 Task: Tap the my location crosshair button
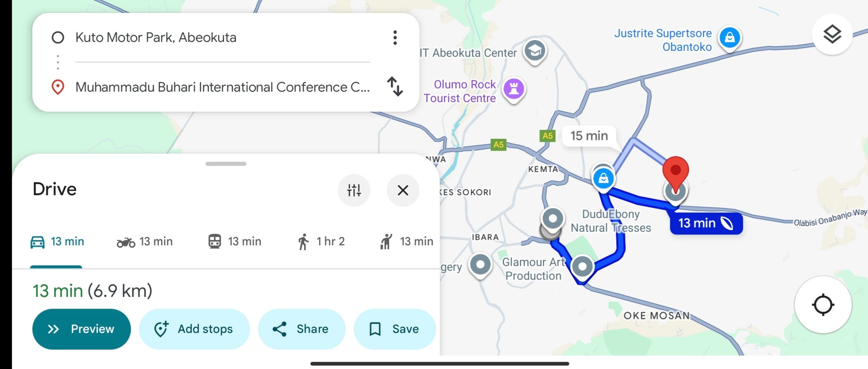click(823, 305)
